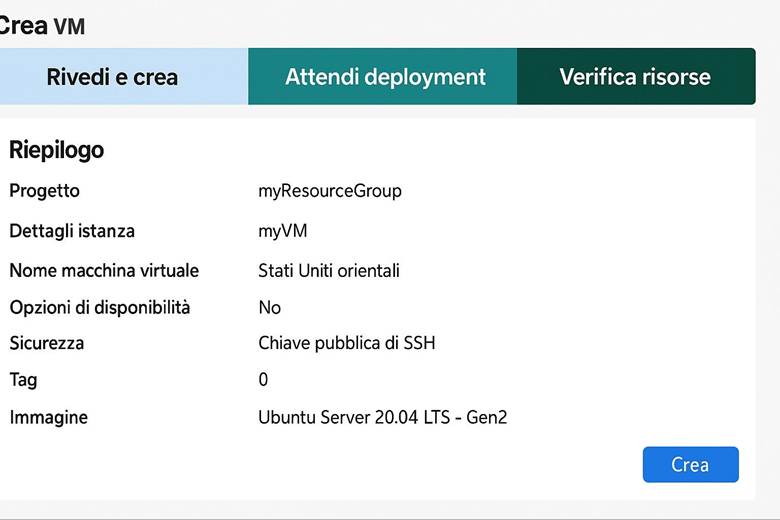Select the myVM value text

pos(283,231)
